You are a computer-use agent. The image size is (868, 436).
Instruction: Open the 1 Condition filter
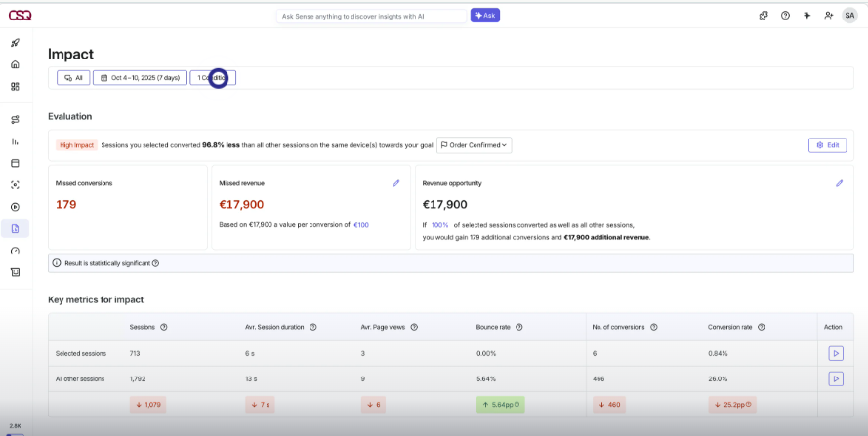[x=213, y=78]
